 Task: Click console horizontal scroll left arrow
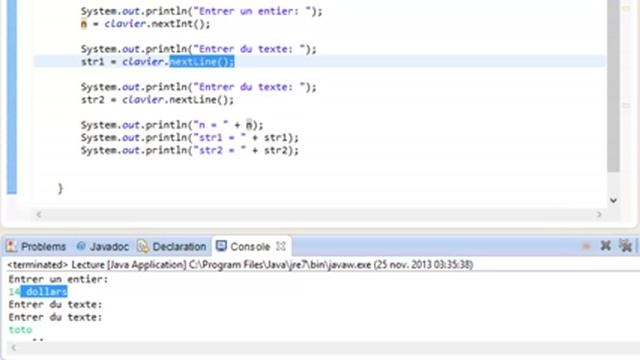[x=13, y=348]
